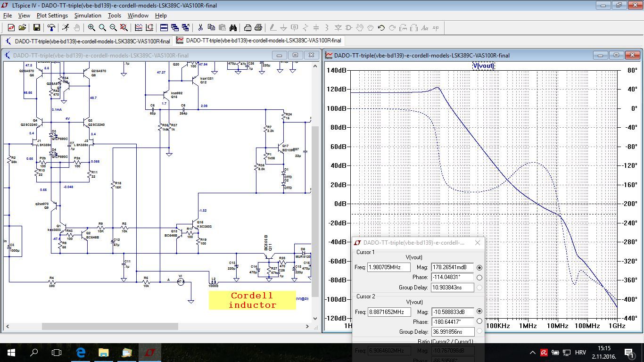The image size is (644, 362).
Task: Click the autorange plot icon
Action: (149, 28)
